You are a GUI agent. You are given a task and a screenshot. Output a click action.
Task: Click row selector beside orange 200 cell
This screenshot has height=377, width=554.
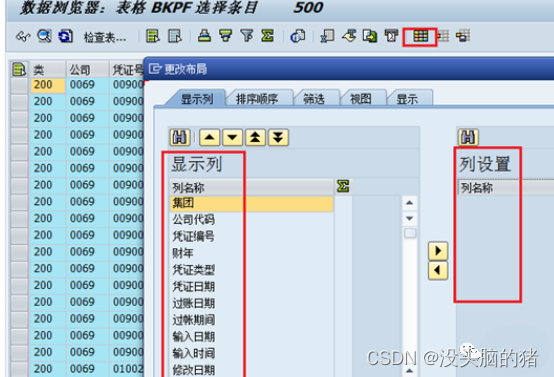(x=19, y=85)
